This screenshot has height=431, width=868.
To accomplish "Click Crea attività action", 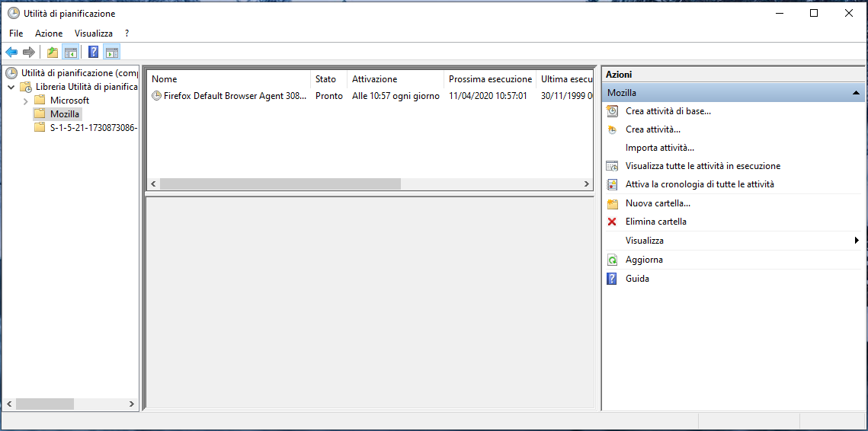I will pyautogui.click(x=652, y=130).
